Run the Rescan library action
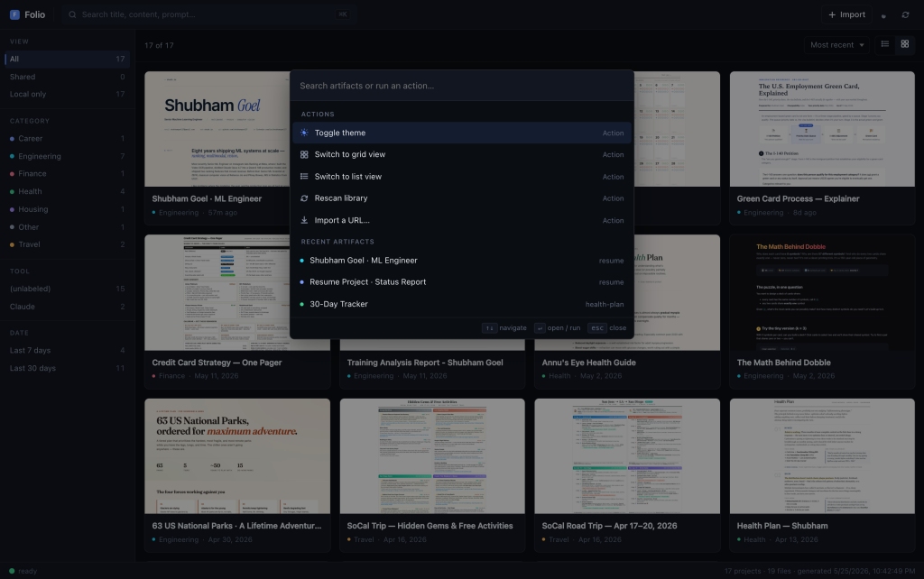924x579 pixels. tap(461, 198)
